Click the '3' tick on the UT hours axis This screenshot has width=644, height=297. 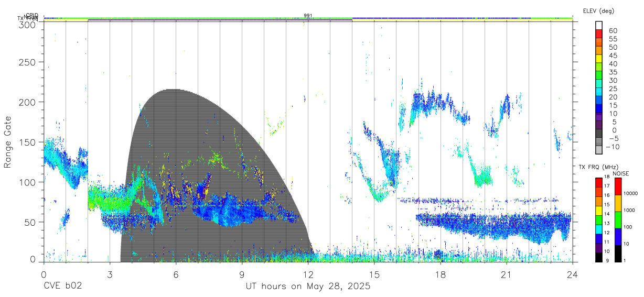pos(110,274)
